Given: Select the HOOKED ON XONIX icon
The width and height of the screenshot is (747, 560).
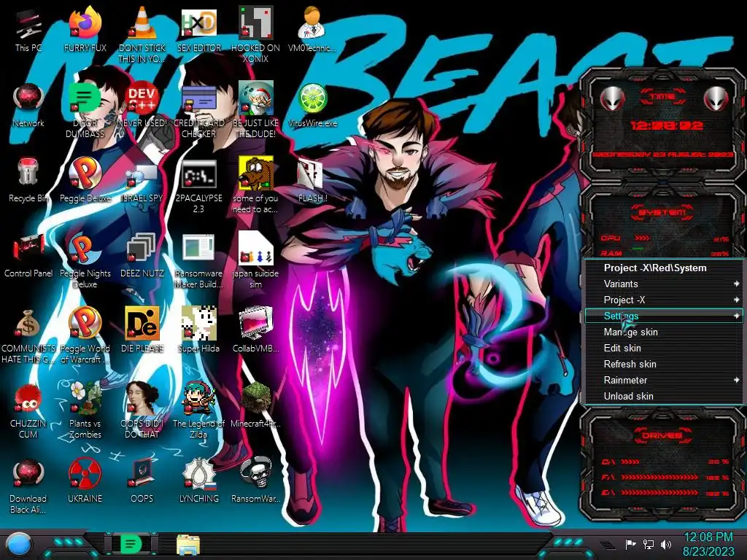Looking at the screenshot, I should point(256,24).
